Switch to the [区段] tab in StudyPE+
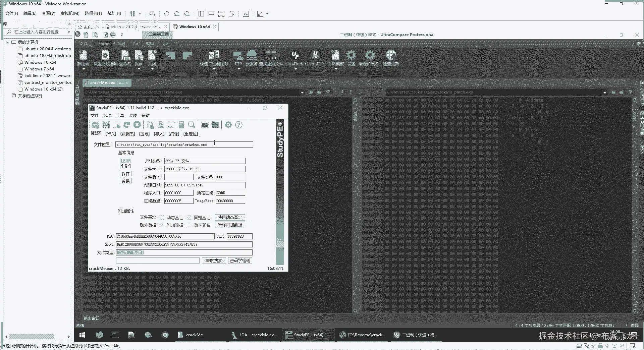Viewport: 644px width, 350px height. point(145,134)
